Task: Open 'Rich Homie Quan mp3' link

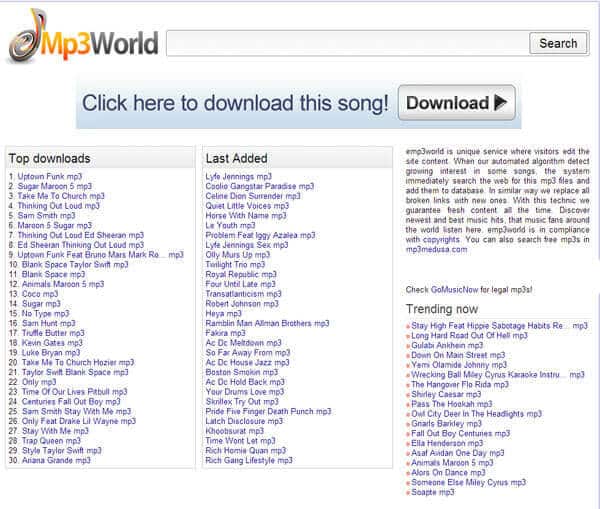Action: [246, 450]
